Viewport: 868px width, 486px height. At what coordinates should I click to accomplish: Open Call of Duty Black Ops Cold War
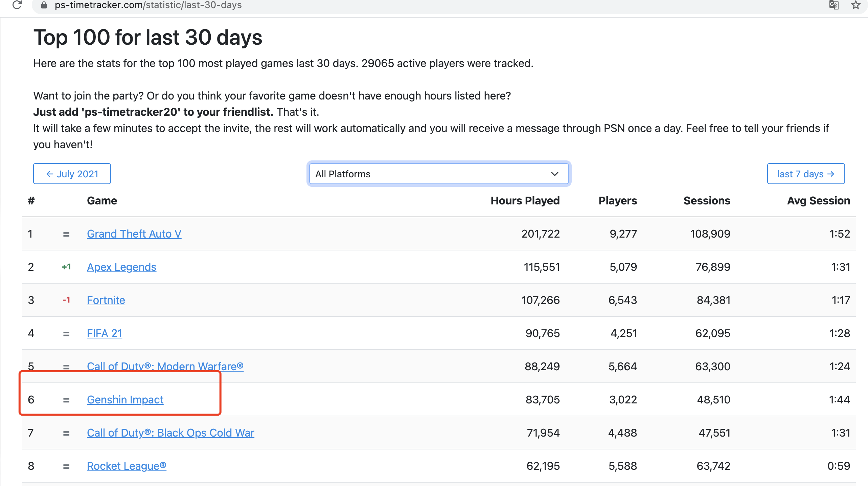tap(170, 433)
